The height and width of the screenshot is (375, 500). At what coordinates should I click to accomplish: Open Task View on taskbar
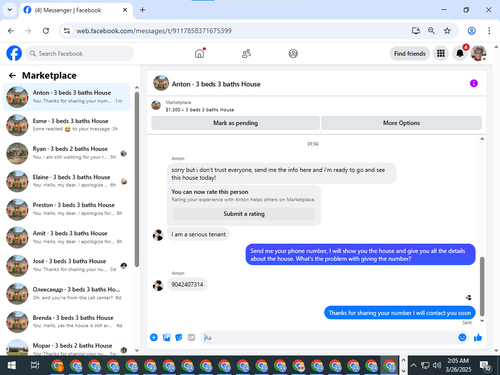pyautogui.click(x=35, y=365)
